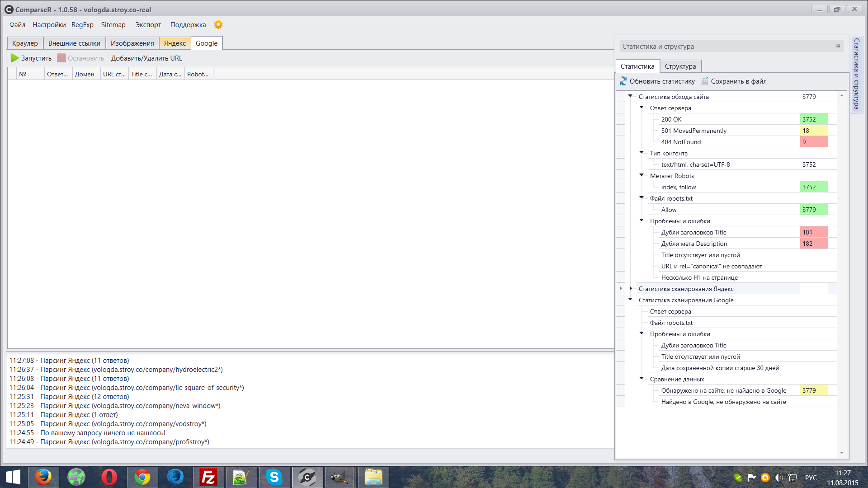Switch to the Яндекс tab
Image resolution: width=868 pixels, height=488 pixels.
175,43
